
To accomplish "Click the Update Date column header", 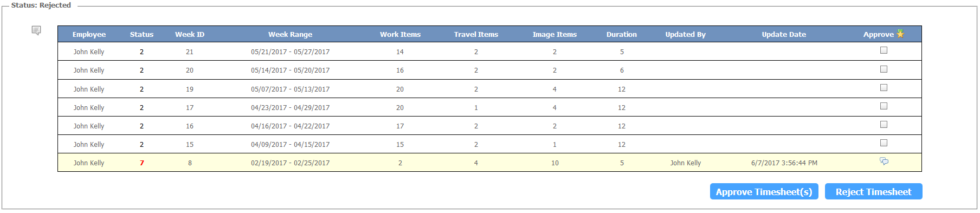I will click(784, 34).
